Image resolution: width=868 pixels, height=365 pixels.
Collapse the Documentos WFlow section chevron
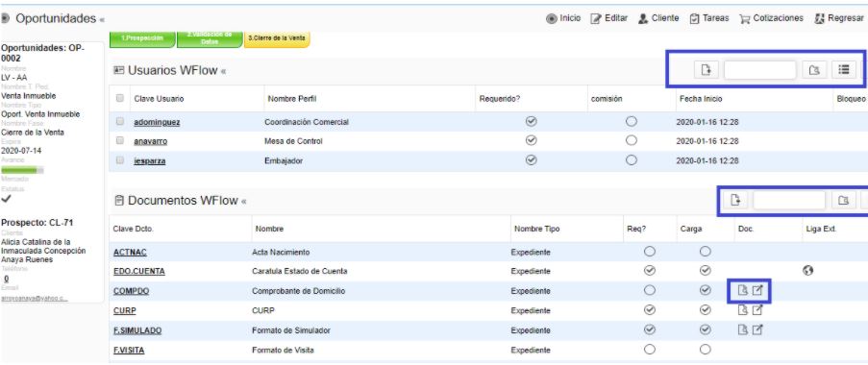pos(243,202)
